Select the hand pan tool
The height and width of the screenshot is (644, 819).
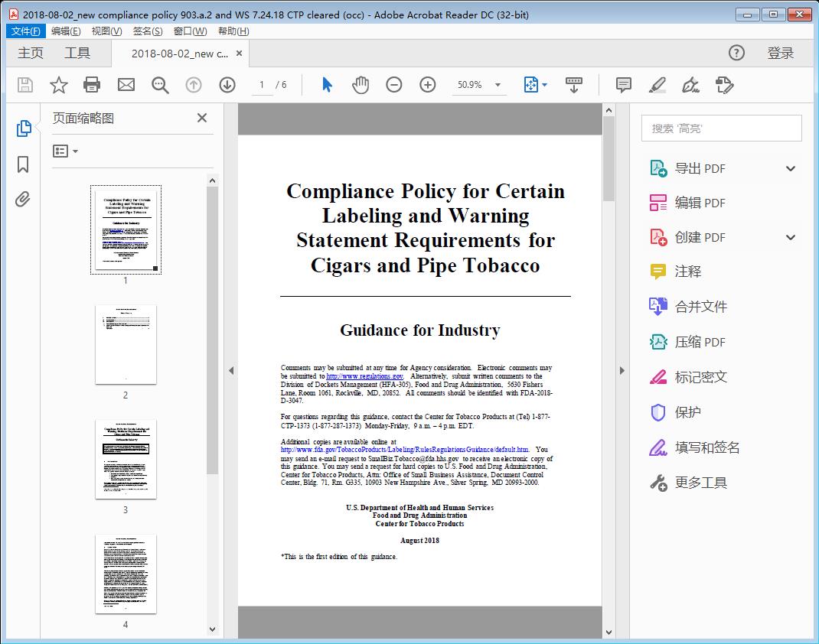pyautogui.click(x=361, y=85)
